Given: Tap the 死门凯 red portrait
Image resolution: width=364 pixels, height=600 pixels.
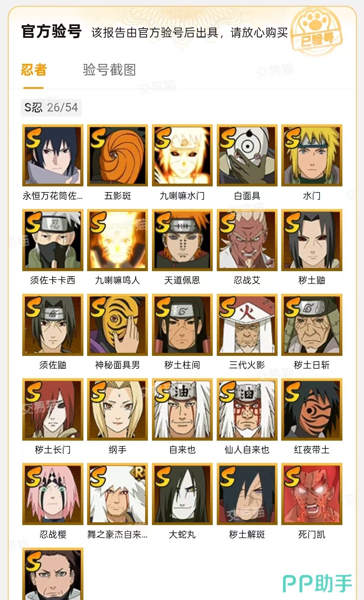Looking at the screenshot, I should coord(312,494).
